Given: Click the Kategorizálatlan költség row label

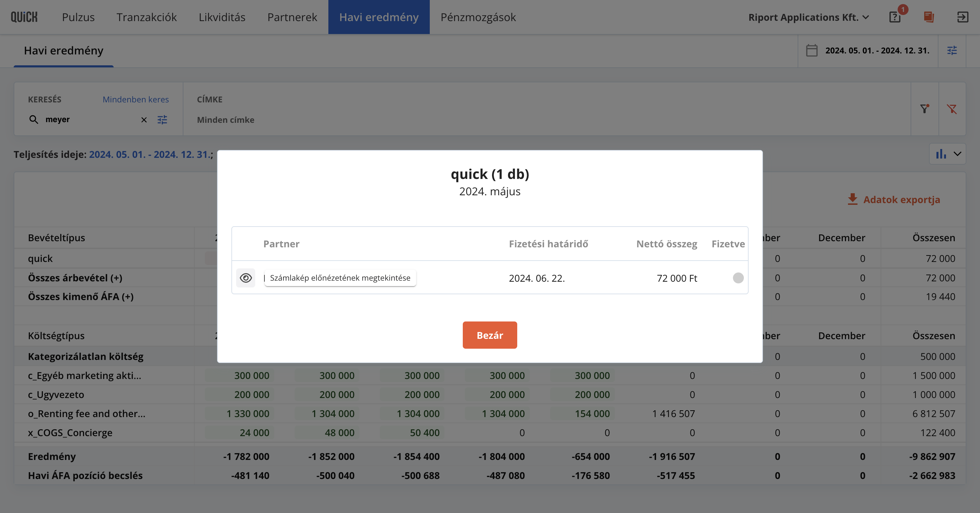Looking at the screenshot, I should 86,356.
